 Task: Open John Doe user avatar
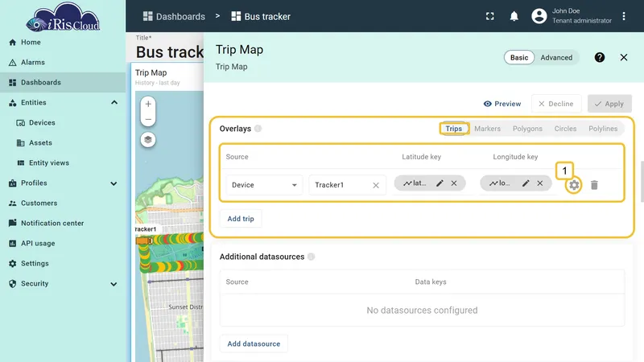coord(539,16)
